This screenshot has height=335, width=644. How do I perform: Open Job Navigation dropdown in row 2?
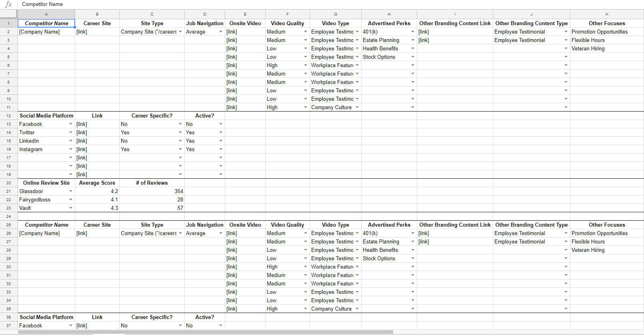click(x=221, y=32)
